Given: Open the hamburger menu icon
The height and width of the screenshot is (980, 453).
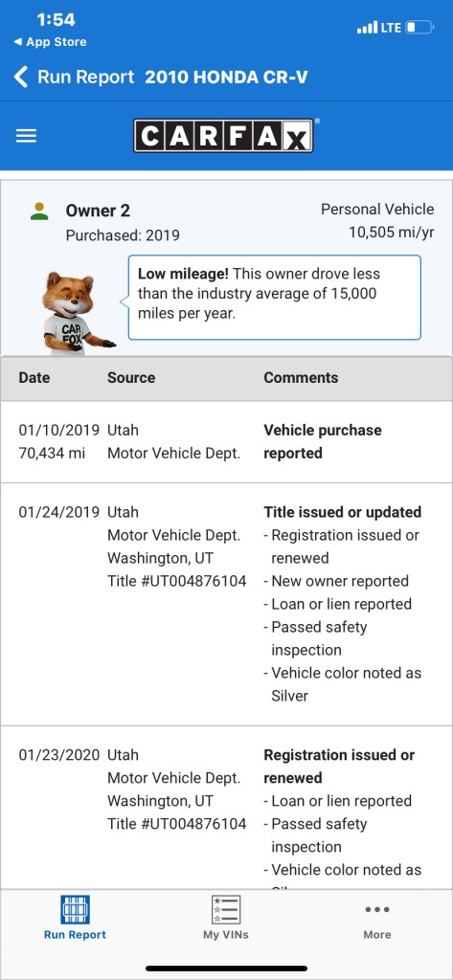Looking at the screenshot, I should [26, 136].
